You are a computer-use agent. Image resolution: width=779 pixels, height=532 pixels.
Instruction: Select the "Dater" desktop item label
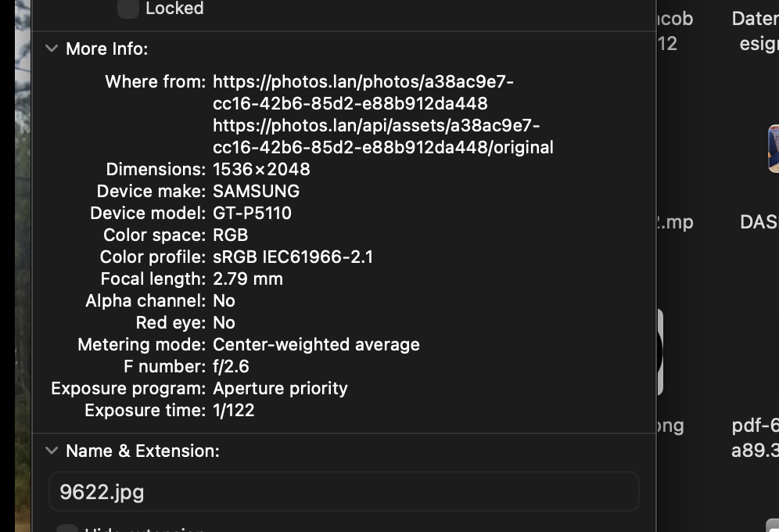tap(755, 19)
